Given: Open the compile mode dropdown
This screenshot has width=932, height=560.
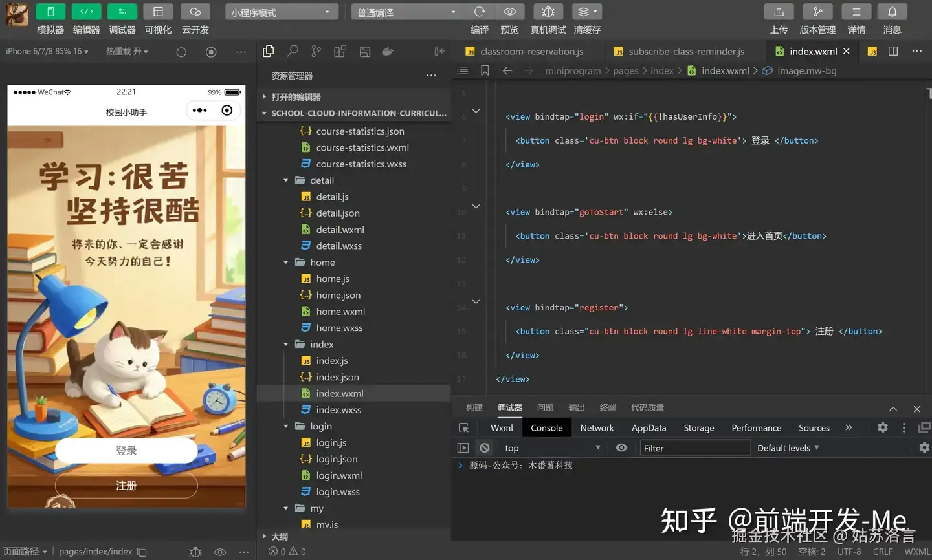Looking at the screenshot, I should pyautogui.click(x=408, y=12).
